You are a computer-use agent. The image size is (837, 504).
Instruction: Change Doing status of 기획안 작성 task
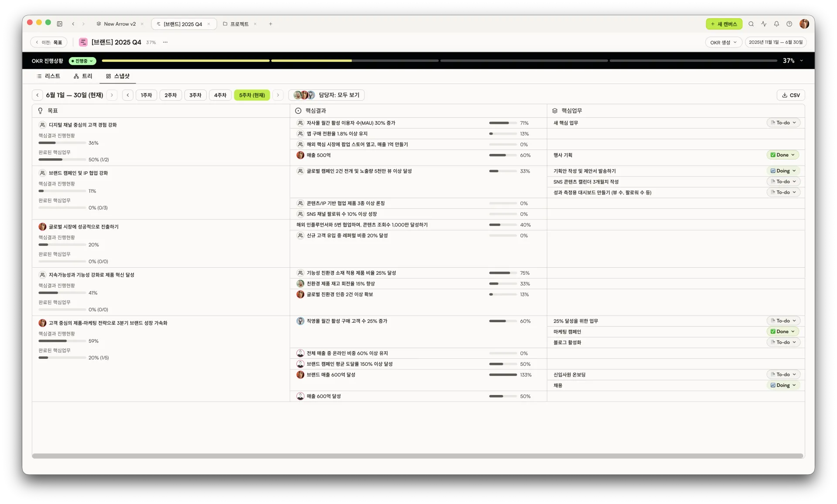click(x=783, y=171)
